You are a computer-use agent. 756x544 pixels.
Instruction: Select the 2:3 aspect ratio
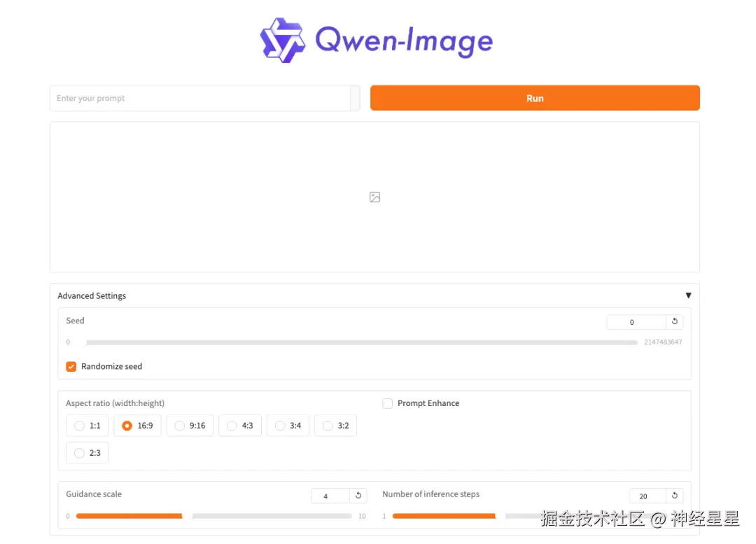point(87,453)
